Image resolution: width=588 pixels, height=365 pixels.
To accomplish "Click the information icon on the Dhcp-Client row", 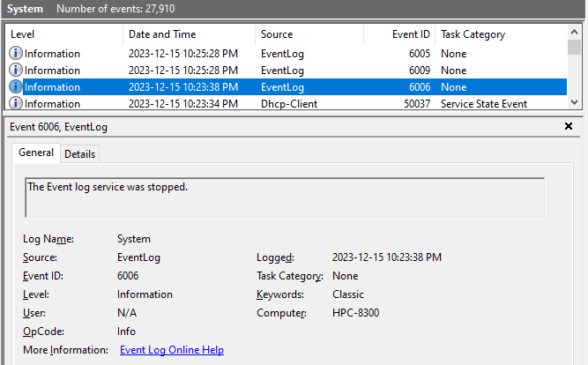I will click(16, 104).
